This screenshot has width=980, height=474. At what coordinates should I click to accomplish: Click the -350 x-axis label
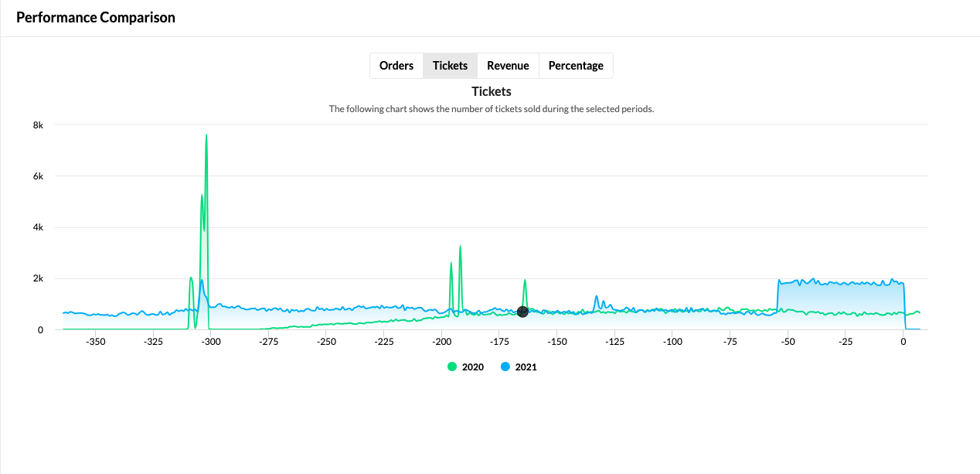point(95,341)
